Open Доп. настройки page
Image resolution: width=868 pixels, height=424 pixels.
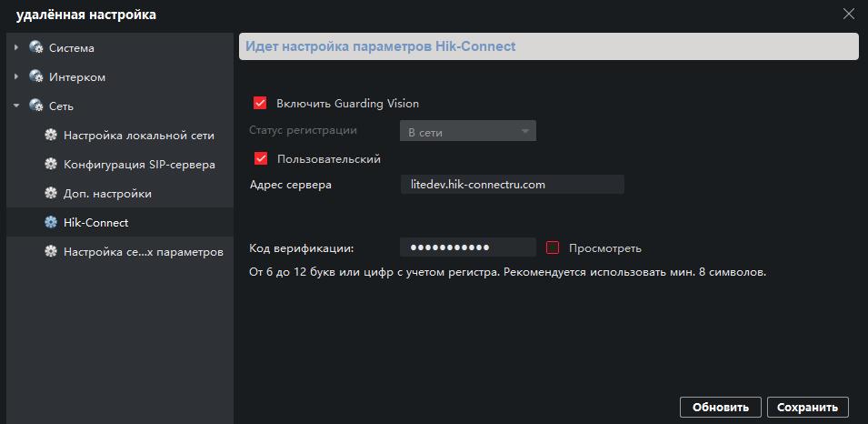[107, 194]
